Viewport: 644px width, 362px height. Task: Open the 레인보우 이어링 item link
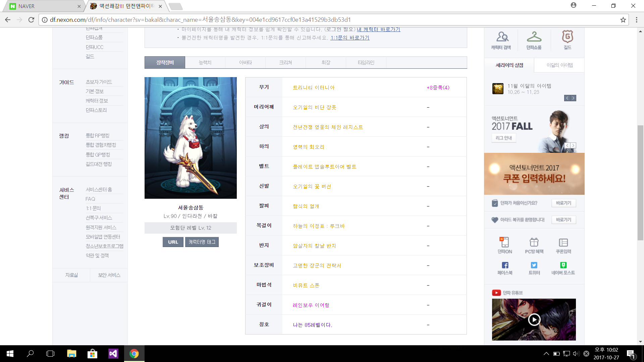point(311,305)
